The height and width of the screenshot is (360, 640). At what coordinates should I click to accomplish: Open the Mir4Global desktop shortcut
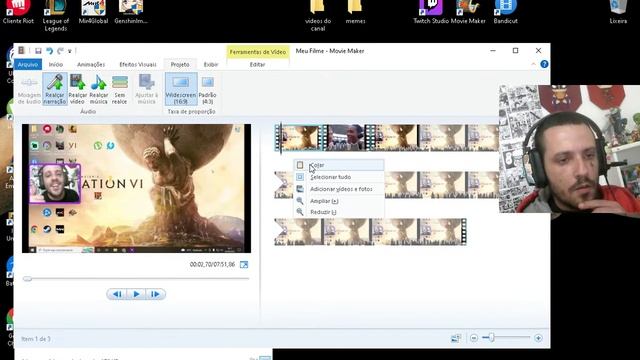point(93,12)
